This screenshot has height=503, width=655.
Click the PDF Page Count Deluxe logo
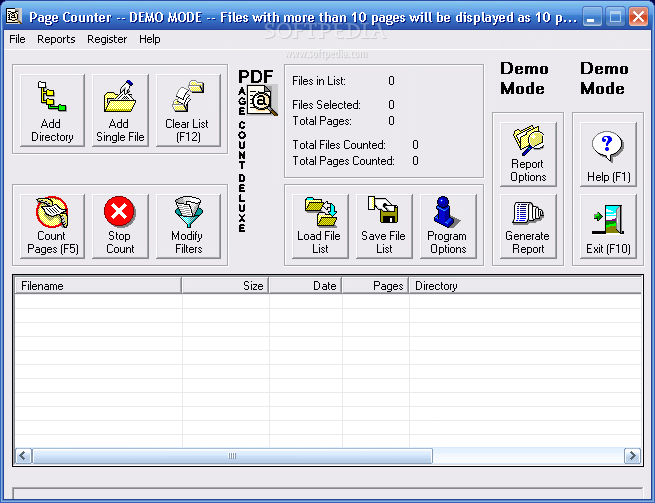(x=257, y=150)
